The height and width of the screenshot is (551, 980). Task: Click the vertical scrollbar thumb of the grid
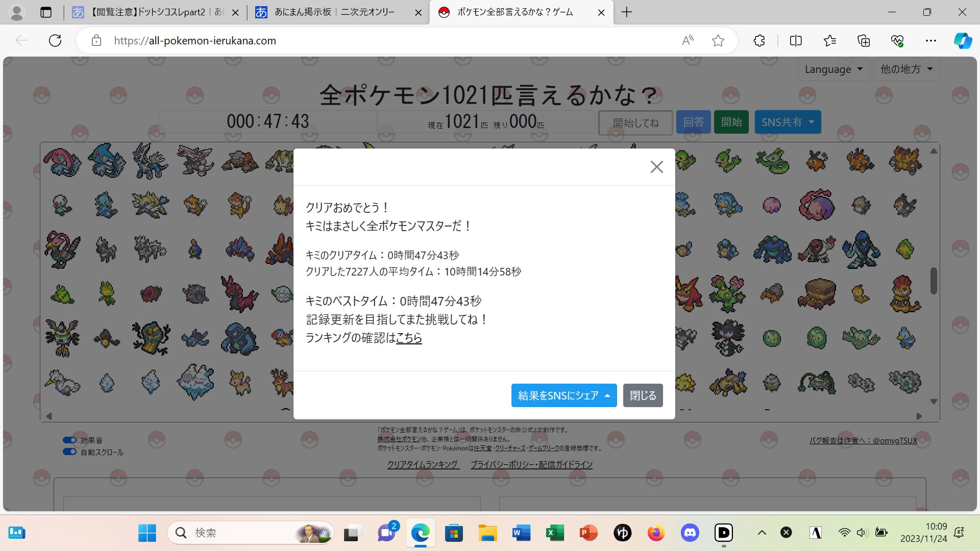(x=934, y=281)
